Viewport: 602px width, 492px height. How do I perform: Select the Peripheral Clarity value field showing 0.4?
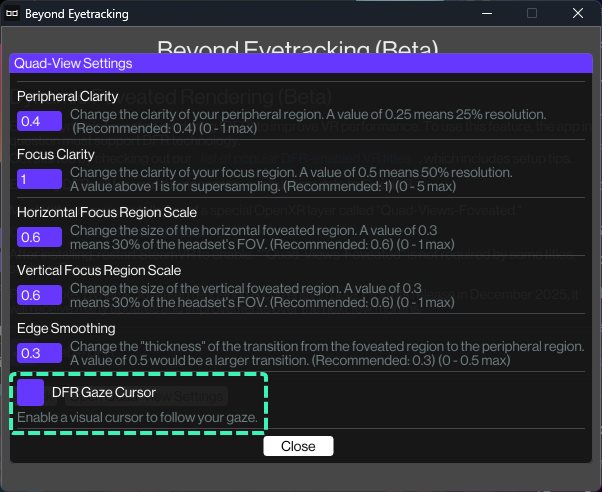point(39,121)
